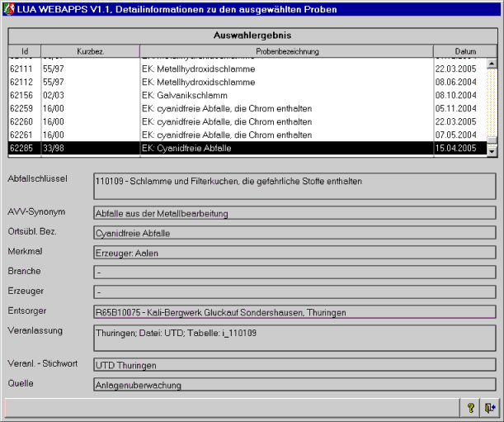Sort table by Id column header
504x422 pixels.
[25, 51]
